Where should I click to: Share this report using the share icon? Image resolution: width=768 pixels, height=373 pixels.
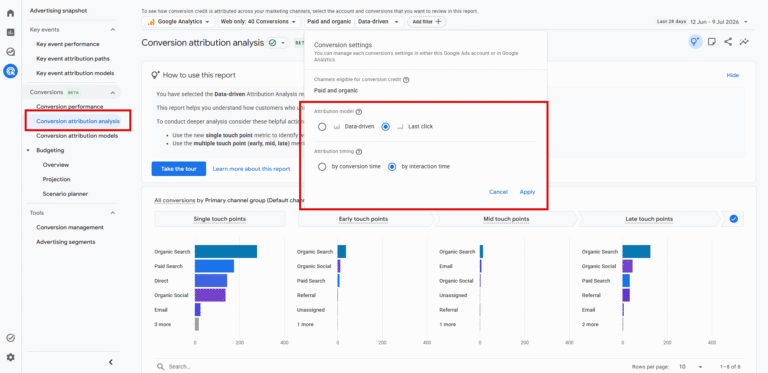tap(728, 42)
